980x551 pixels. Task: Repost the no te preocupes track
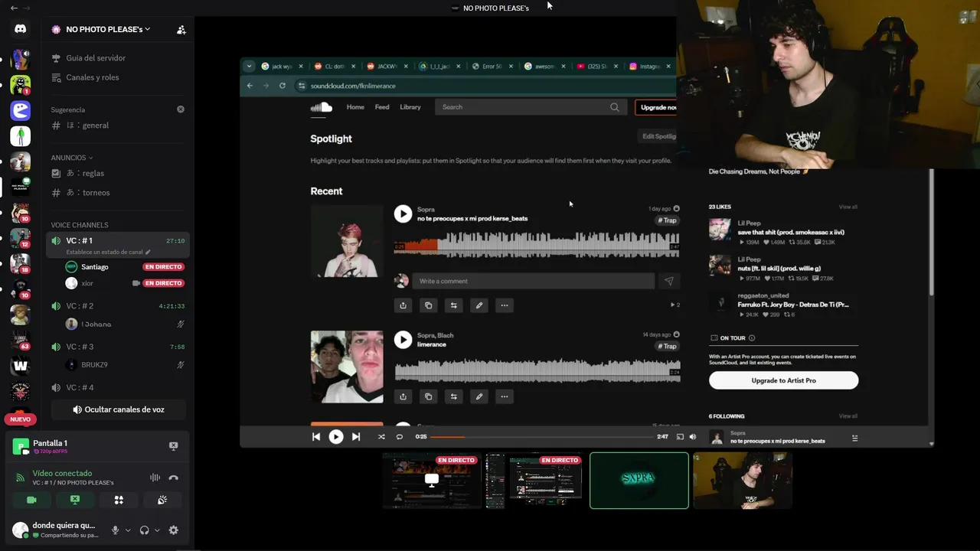point(453,305)
